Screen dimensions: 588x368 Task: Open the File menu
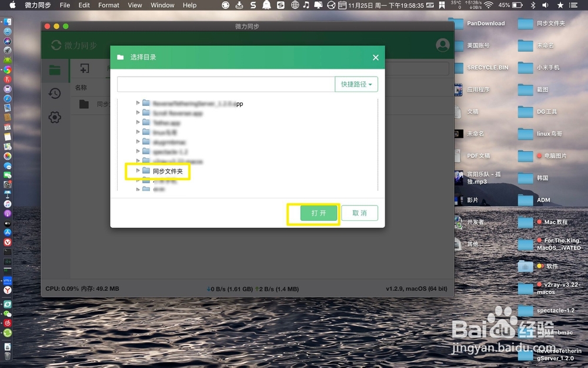point(65,5)
